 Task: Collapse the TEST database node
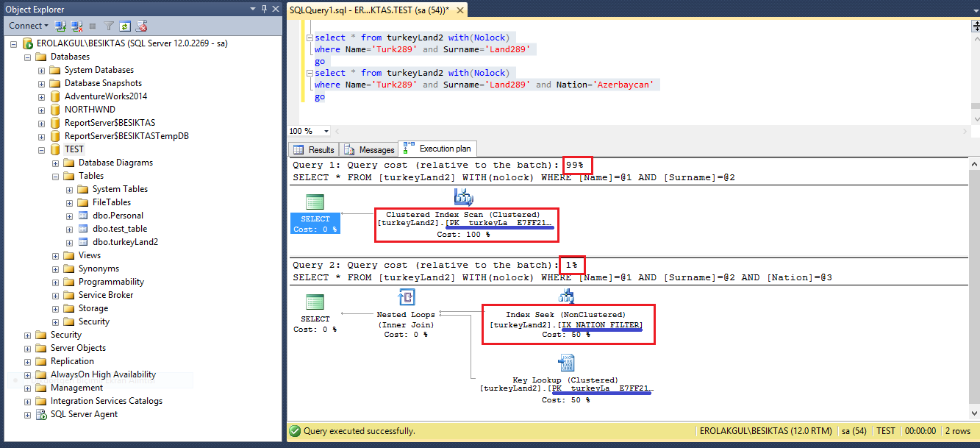(x=42, y=149)
